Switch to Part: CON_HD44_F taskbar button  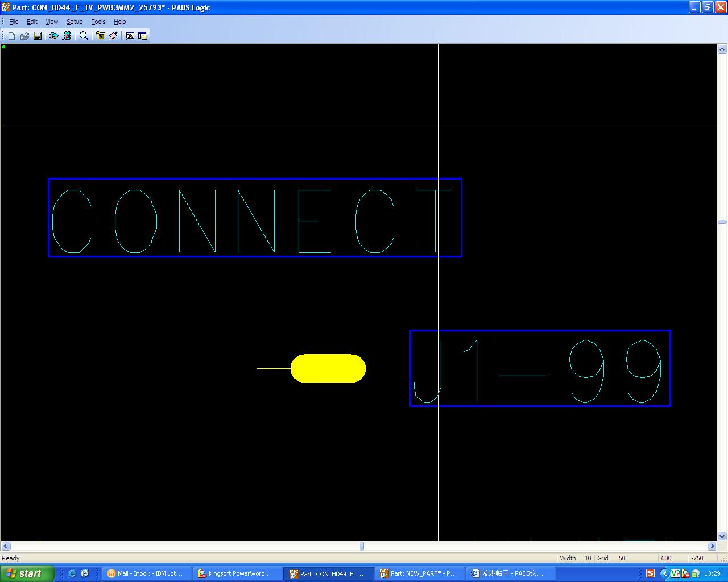(x=329, y=573)
